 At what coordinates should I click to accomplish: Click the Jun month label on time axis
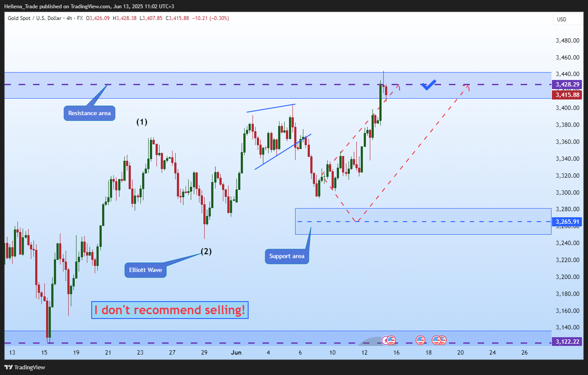(236, 352)
